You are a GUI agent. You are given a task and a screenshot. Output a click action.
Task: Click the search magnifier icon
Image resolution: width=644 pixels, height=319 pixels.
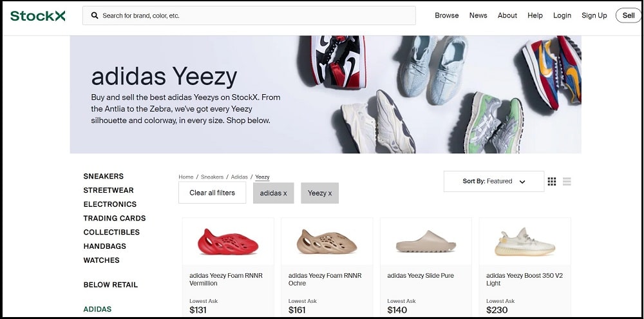pos(95,15)
